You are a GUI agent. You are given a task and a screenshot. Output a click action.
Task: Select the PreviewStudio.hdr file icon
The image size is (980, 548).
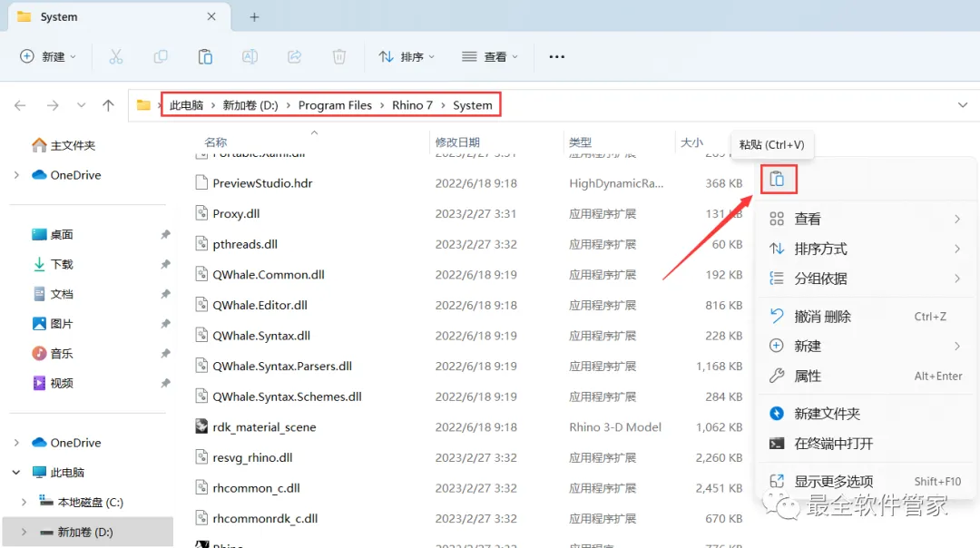point(201,183)
